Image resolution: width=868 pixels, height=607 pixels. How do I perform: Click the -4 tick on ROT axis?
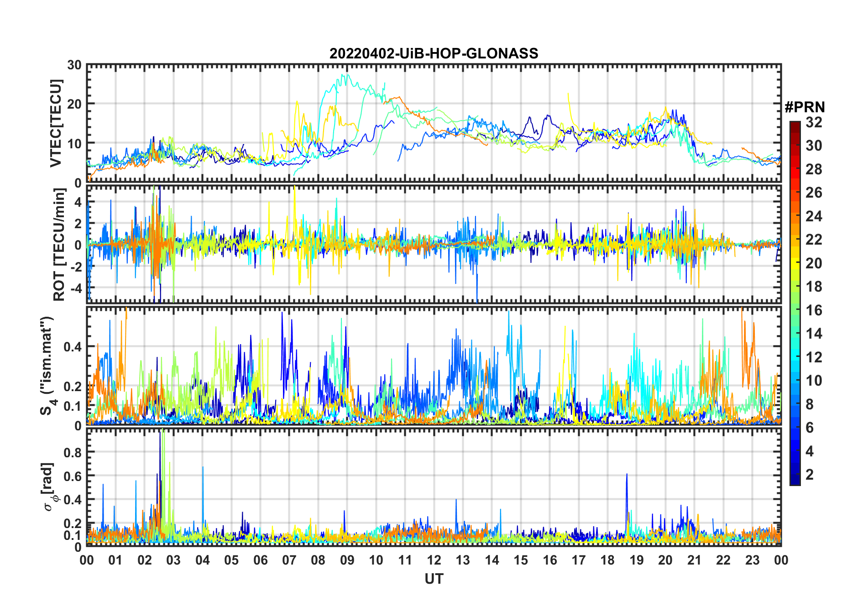75,288
